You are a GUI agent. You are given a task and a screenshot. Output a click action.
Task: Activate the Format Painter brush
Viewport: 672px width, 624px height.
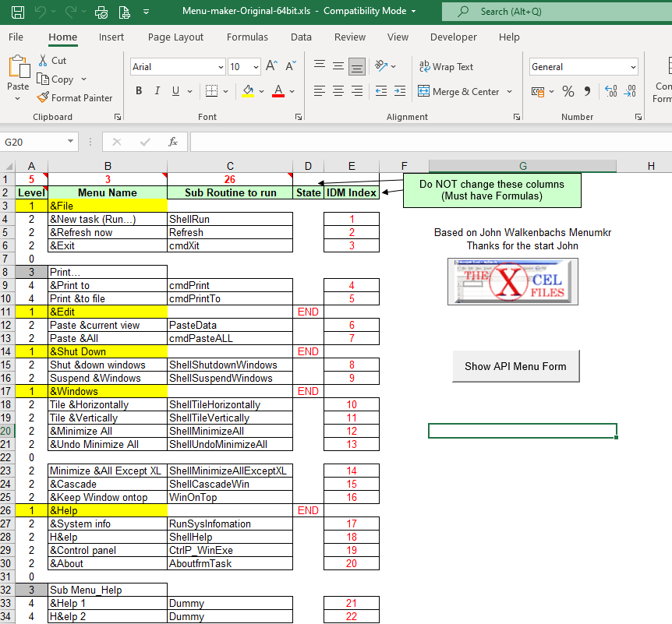point(43,97)
